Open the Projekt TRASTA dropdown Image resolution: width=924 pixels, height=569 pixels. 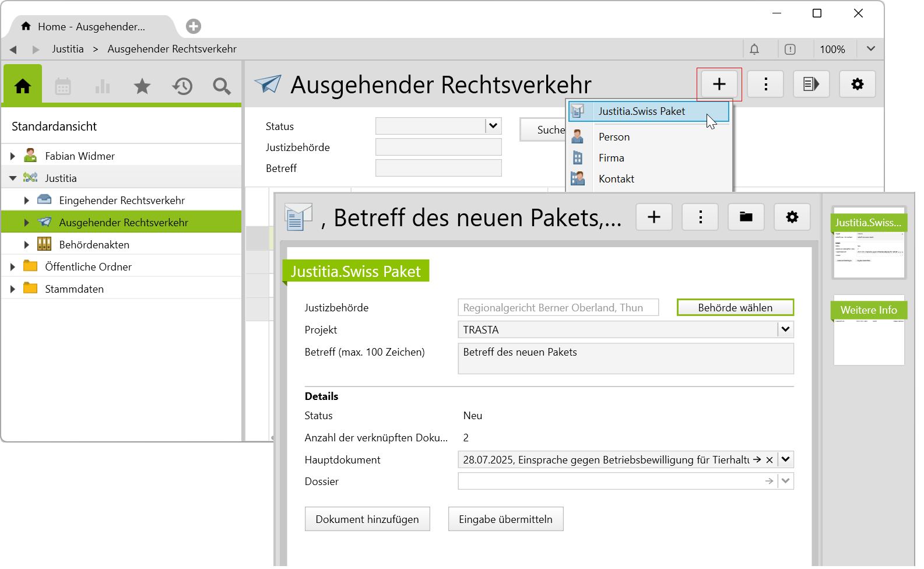pos(786,330)
